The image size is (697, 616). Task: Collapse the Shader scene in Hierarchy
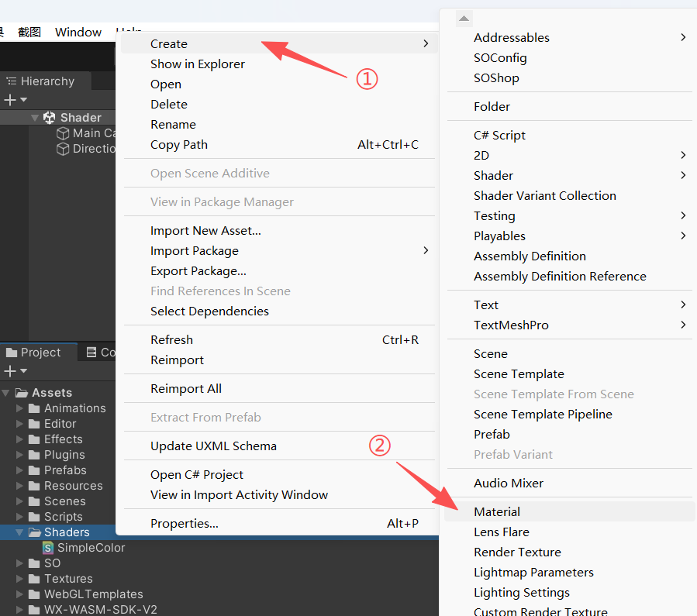click(x=35, y=118)
